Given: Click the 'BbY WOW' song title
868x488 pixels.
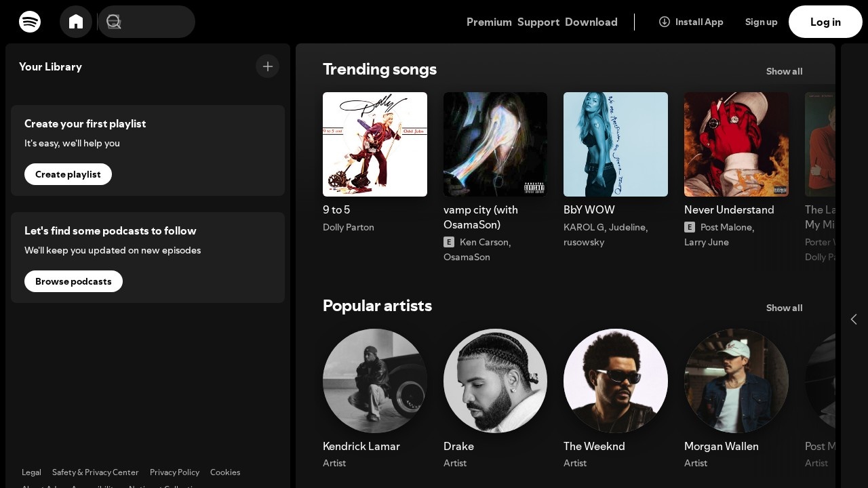Looking at the screenshot, I should coord(589,209).
